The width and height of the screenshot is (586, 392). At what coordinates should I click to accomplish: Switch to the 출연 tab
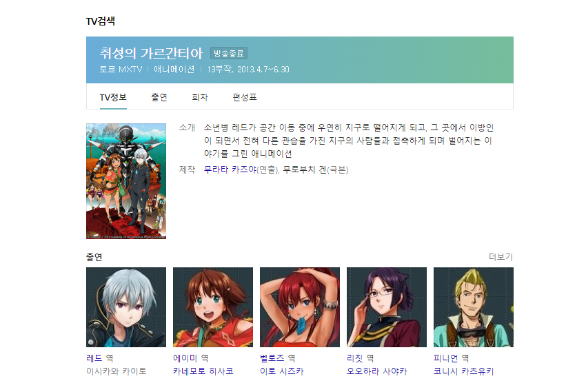(159, 97)
